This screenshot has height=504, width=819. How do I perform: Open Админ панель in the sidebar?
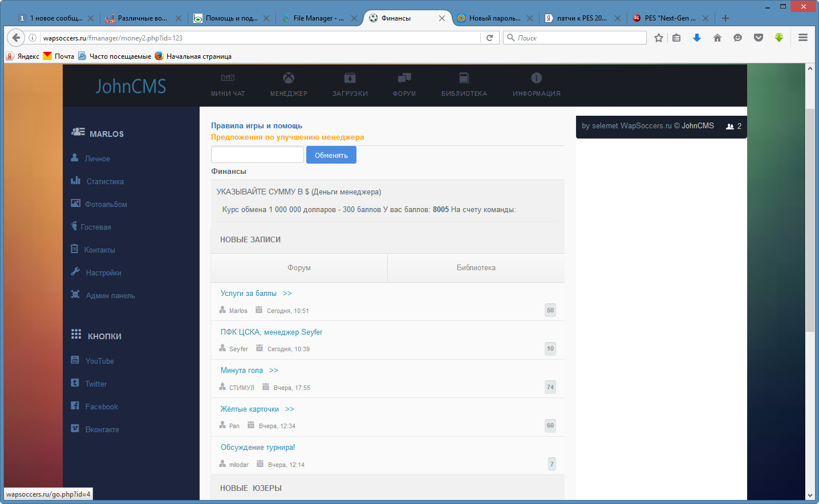tap(110, 295)
